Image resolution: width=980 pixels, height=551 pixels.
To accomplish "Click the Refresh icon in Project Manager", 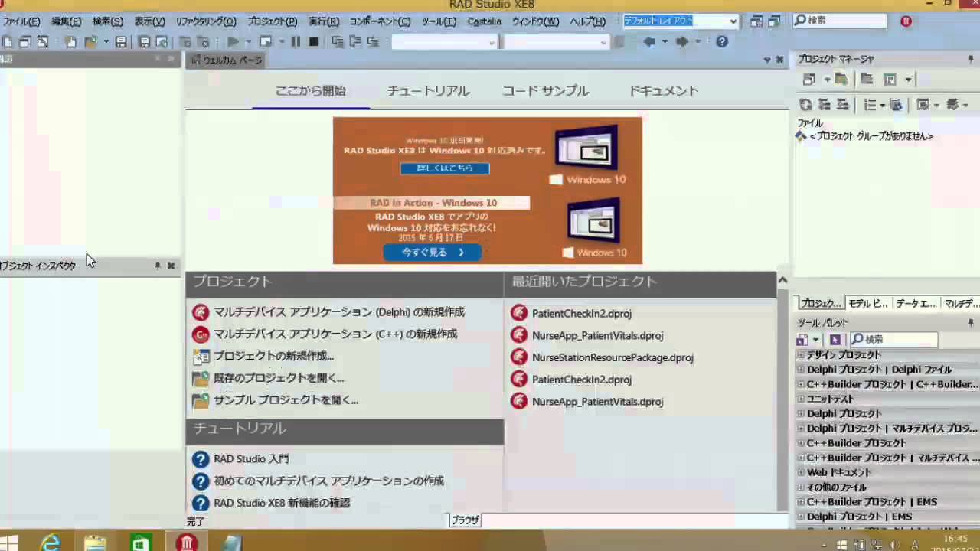I will (x=805, y=105).
